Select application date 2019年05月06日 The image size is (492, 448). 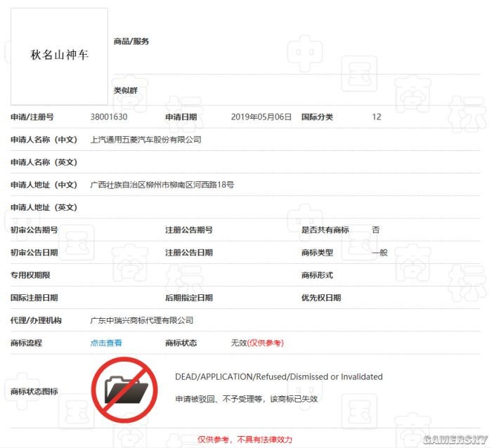point(261,117)
